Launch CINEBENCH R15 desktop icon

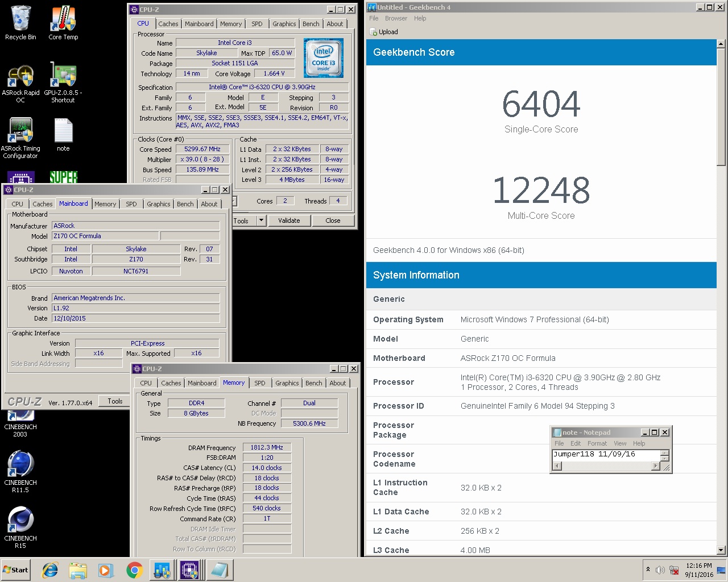(20, 527)
